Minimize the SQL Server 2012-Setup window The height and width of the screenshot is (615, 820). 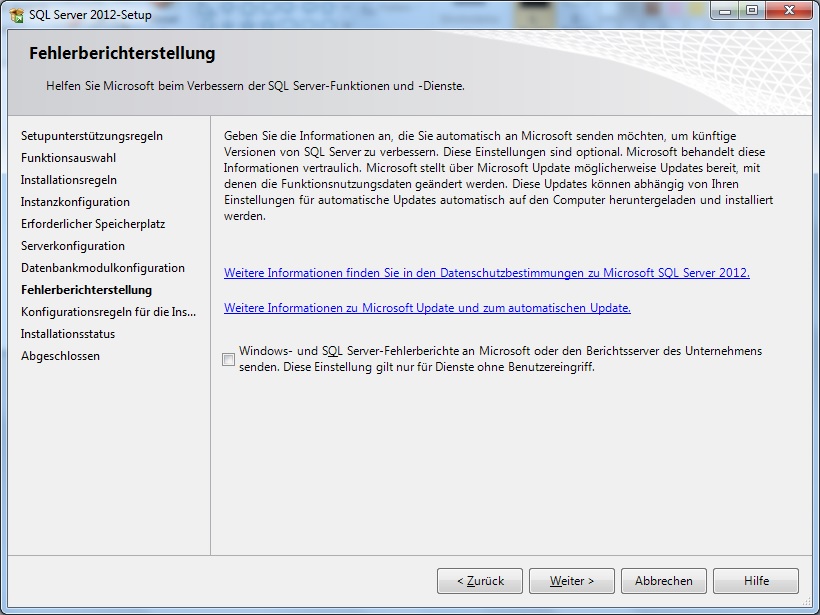click(724, 10)
